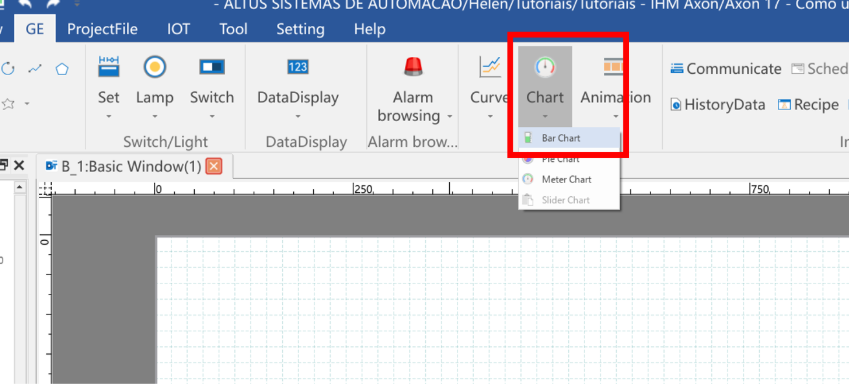Click the left panel scroll-up arrow
Viewport: 849px width, 384px height.
(20, 187)
